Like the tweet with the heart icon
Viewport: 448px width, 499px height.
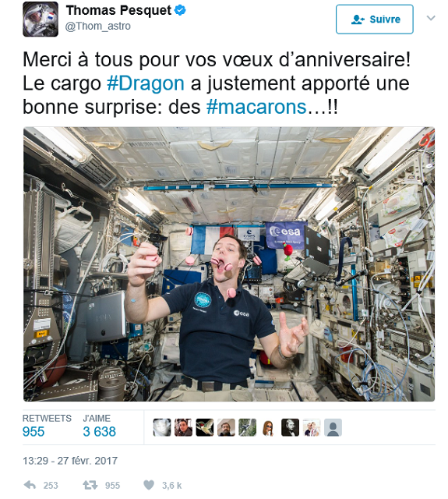(149, 485)
